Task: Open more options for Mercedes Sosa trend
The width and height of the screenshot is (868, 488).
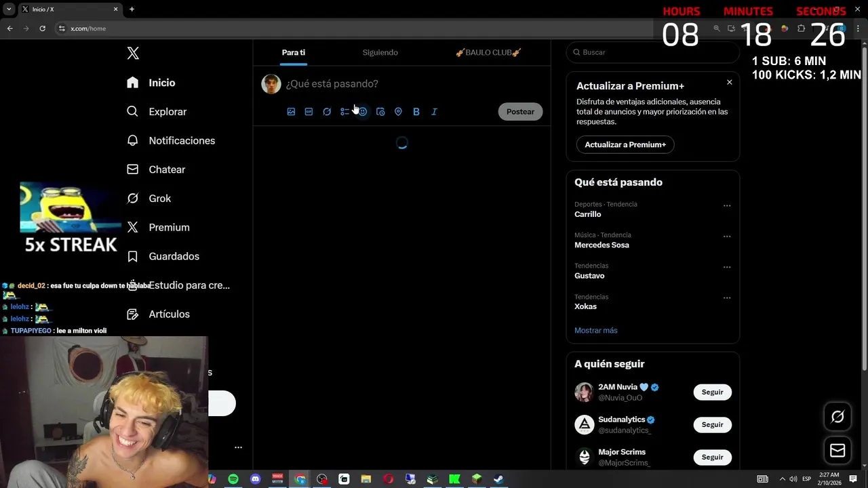Action: (727, 237)
